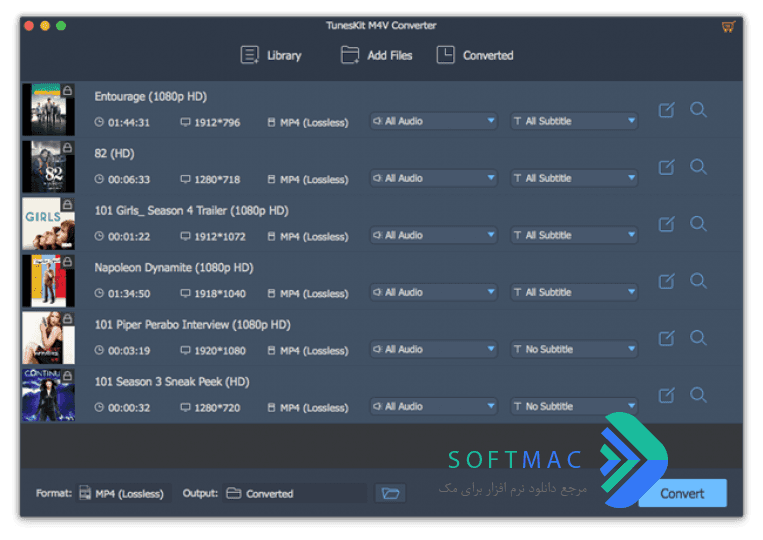Select the 82 (HD) thumbnail
This screenshot has height=540, width=763.
point(48,166)
